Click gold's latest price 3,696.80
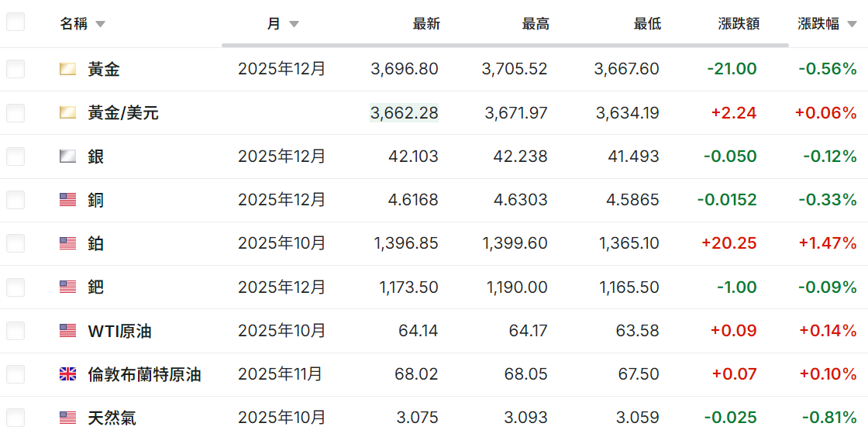The height and width of the screenshot is (437, 868). click(404, 69)
